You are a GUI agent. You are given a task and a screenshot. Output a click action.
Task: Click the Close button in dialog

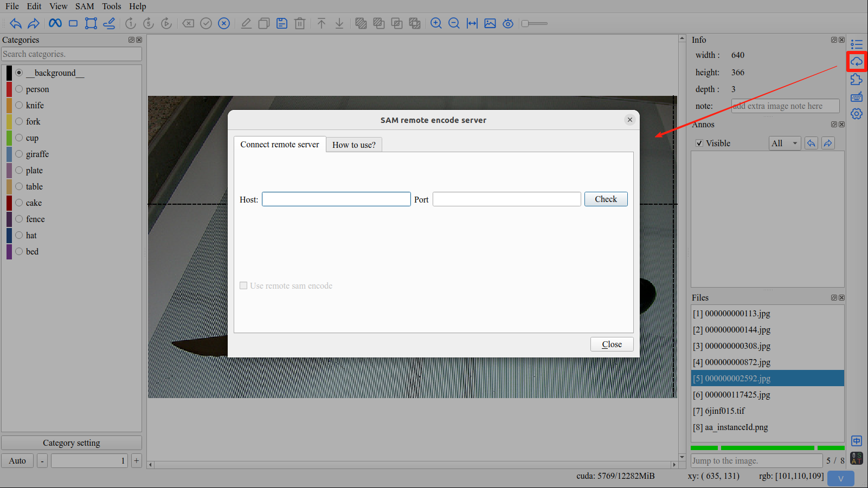coord(612,344)
